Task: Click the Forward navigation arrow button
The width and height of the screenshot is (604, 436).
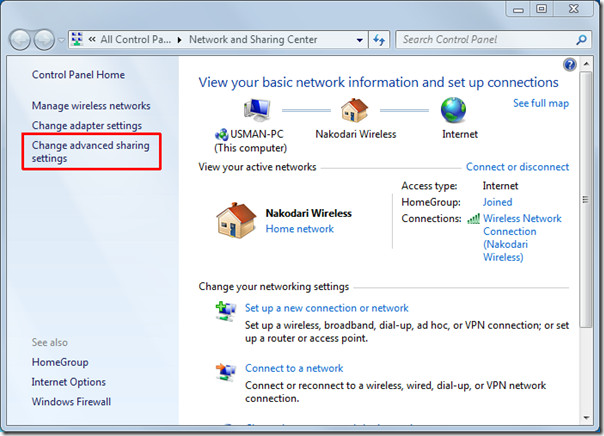Action: point(44,40)
